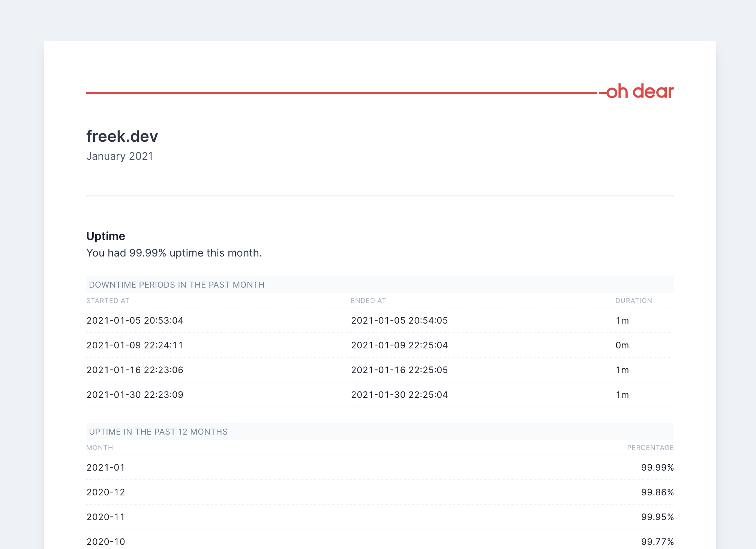
Task: Select end time 2021-01-30 22:25:04
Action: point(399,395)
